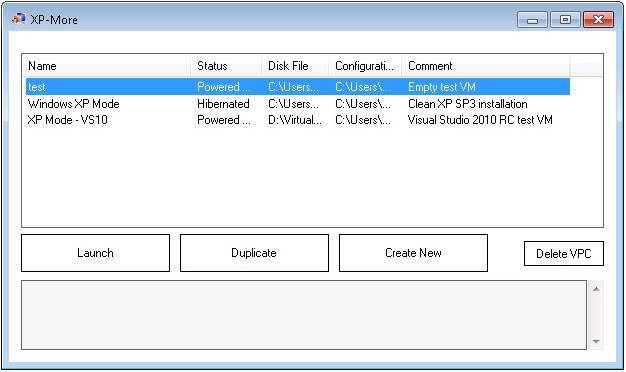Image resolution: width=626 pixels, height=372 pixels.
Task: Click the Configuration column header
Action: pyautogui.click(x=365, y=66)
